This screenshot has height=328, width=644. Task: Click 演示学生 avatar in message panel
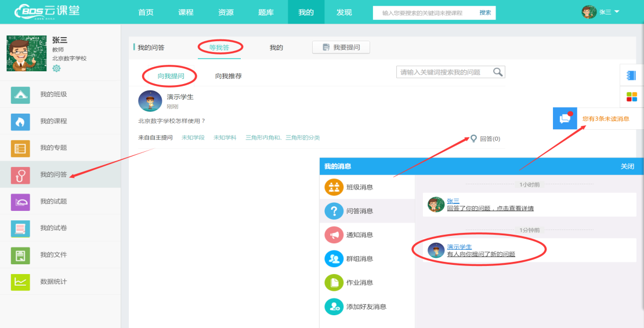pos(436,250)
